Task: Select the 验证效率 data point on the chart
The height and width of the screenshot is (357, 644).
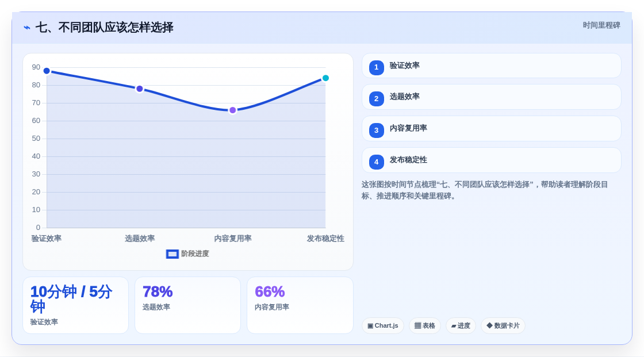Action: [47, 71]
